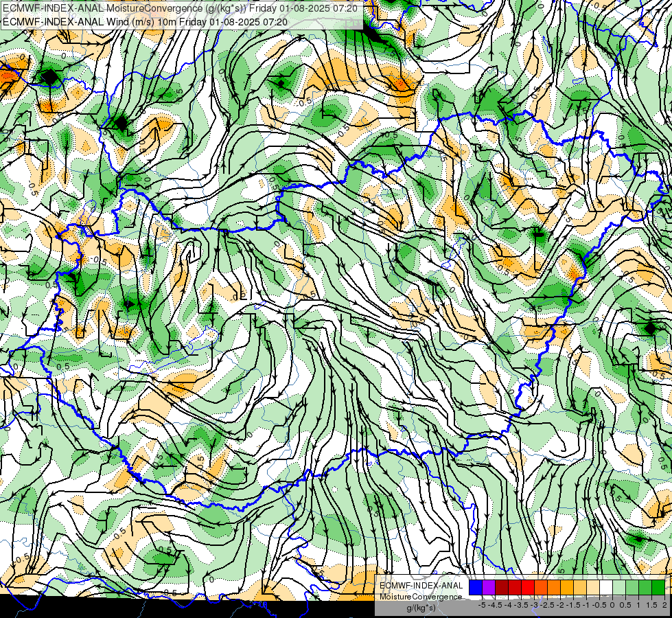Click the legend tick label -3.5
This screenshot has width=672, height=618.
click(x=522, y=605)
